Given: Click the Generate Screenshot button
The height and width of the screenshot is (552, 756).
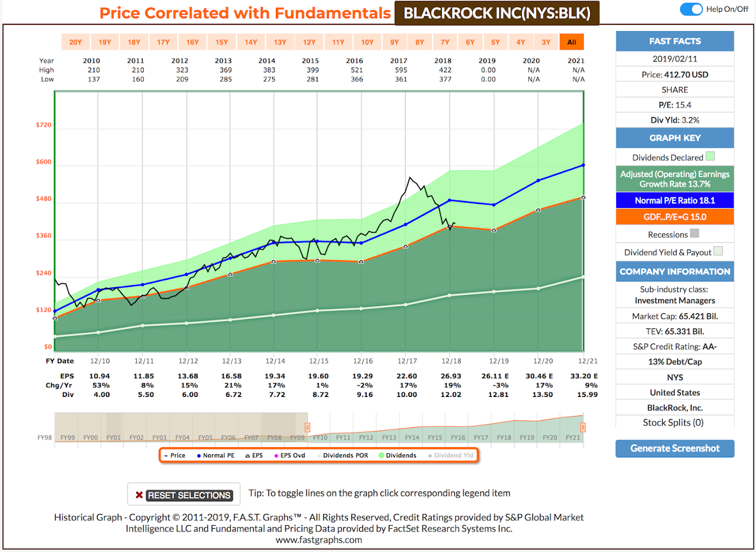Looking at the screenshot, I should tap(675, 448).
